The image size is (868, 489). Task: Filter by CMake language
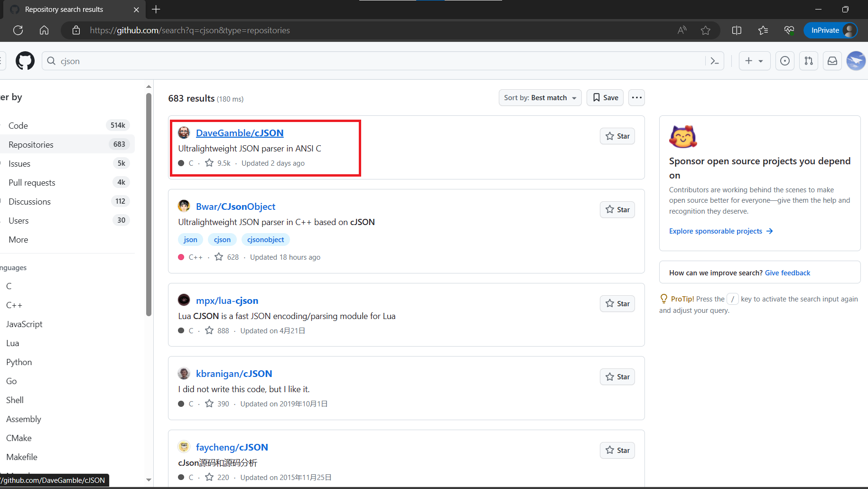pyautogui.click(x=19, y=438)
